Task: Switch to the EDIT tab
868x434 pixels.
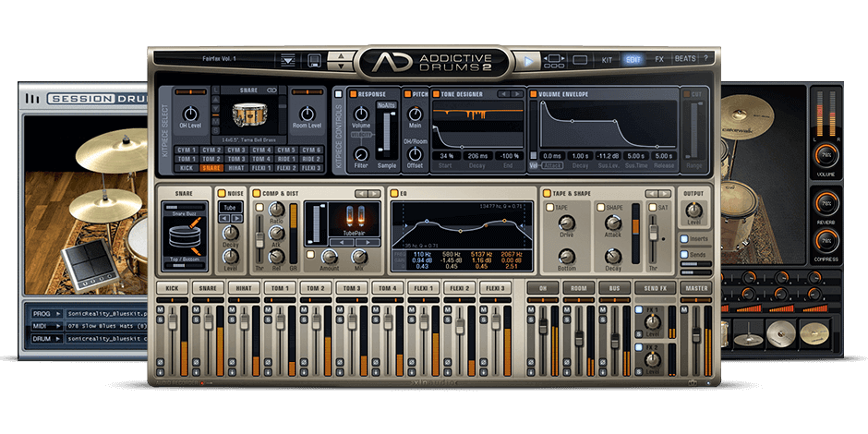Action: click(633, 59)
